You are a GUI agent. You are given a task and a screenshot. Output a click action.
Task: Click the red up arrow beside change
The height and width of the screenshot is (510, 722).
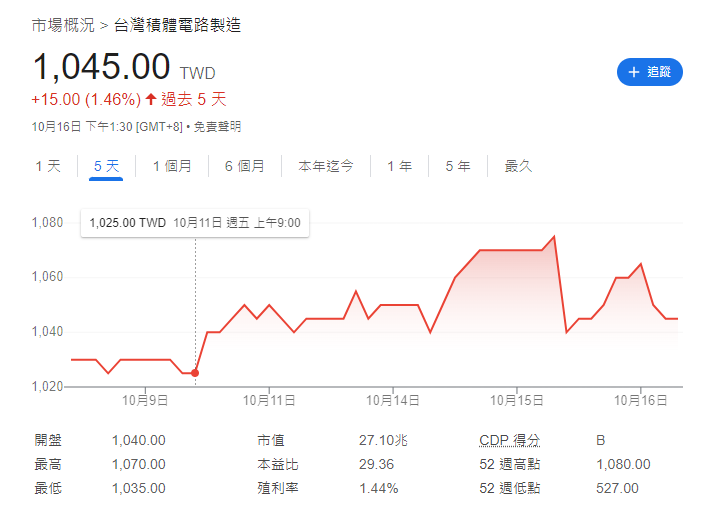coord(151,99)
